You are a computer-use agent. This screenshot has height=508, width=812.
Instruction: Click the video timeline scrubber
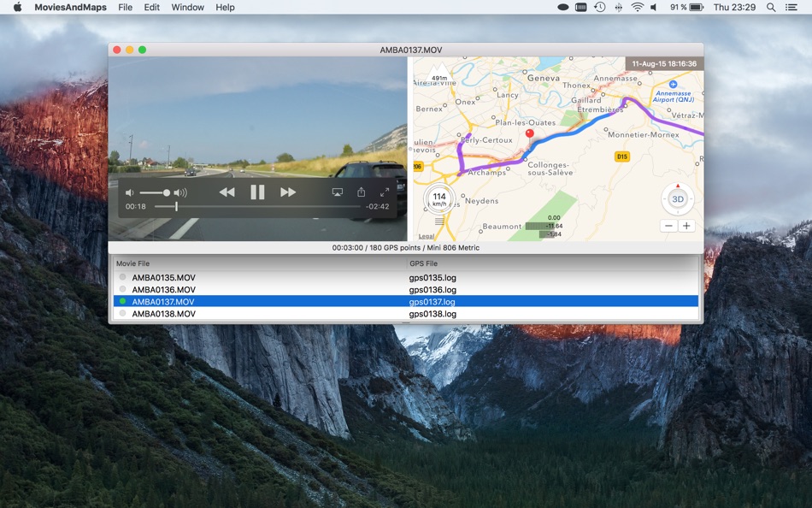coord(177,206)
